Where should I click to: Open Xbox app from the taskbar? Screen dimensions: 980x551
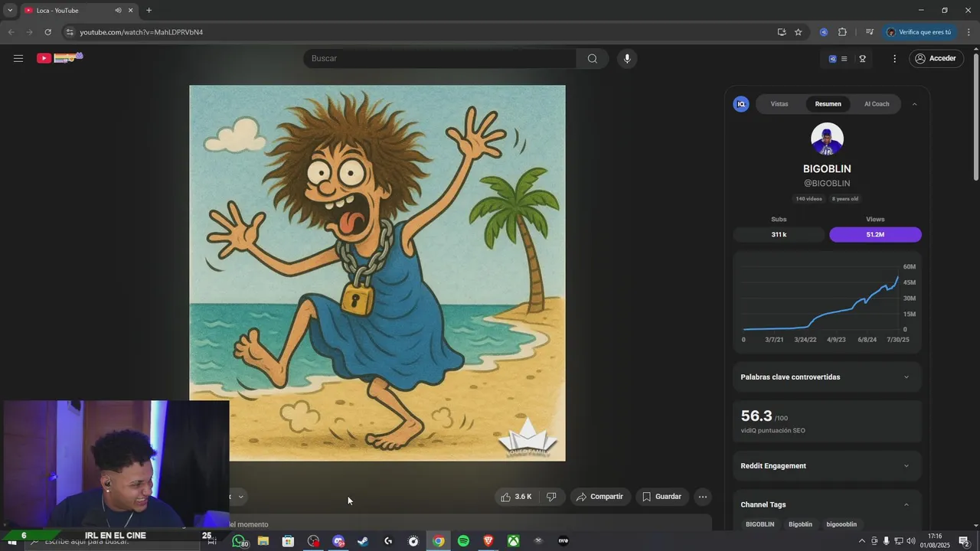tap(514, 541)
